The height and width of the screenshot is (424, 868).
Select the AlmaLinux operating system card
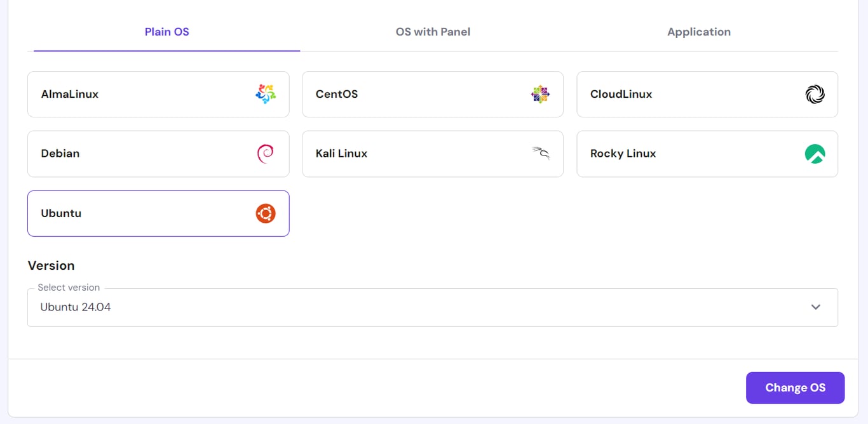158,94
